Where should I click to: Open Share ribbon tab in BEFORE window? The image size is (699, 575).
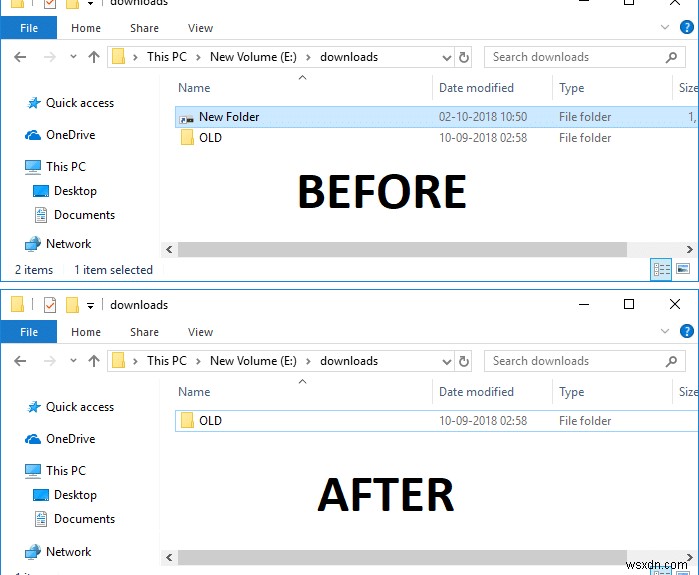click(144, 28)
